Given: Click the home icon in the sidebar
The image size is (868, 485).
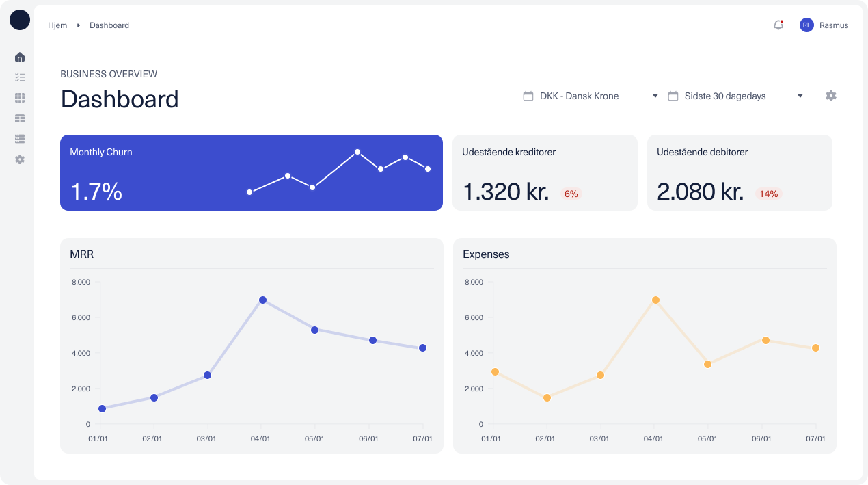Looking at the screenshot, I should pyautogui.click(x=20, y=57).
